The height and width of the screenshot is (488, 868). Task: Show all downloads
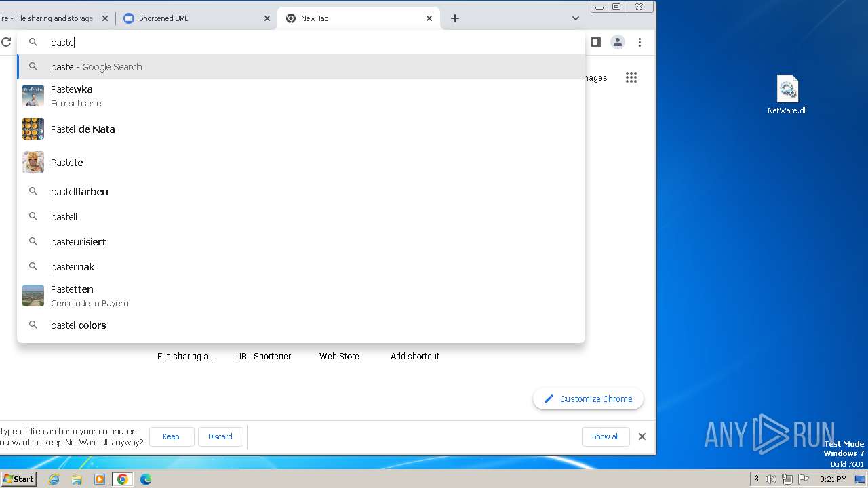tap(606, 436)
